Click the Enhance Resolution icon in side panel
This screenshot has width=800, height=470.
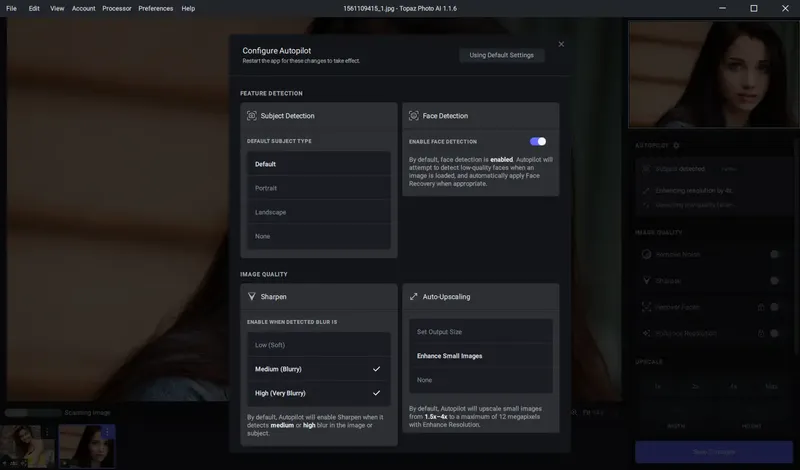tap(646, 333)
